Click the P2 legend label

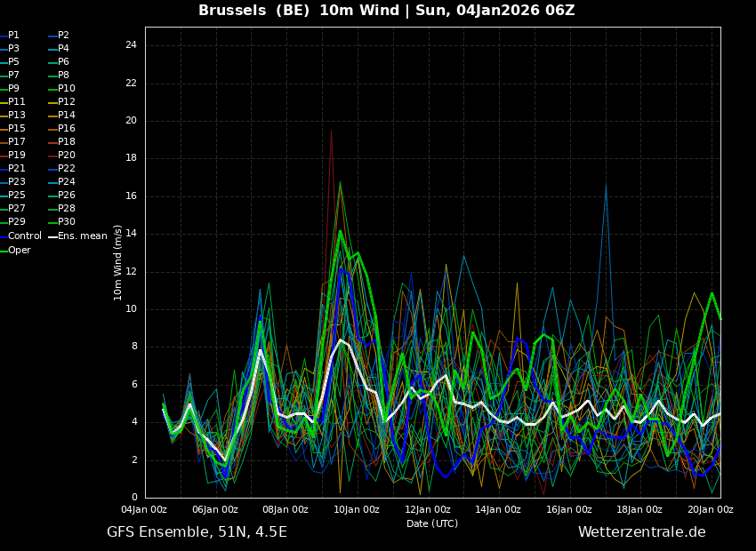tap(64, 36)
